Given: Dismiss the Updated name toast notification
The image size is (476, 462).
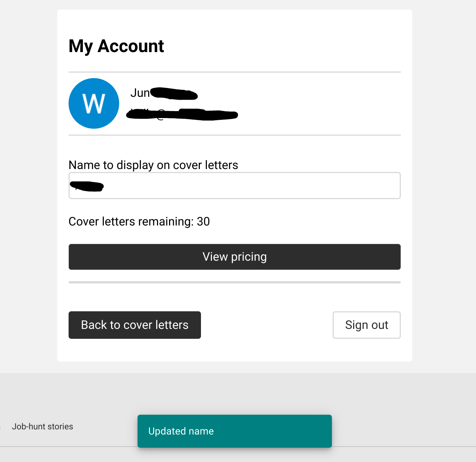Looking at the screenshot, I should [235, 431].
